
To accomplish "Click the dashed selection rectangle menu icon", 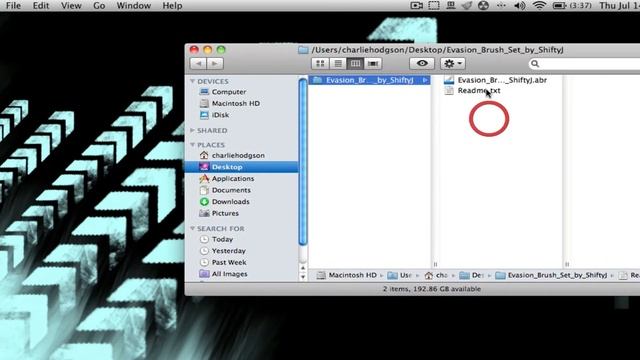I will pos(434,6).
